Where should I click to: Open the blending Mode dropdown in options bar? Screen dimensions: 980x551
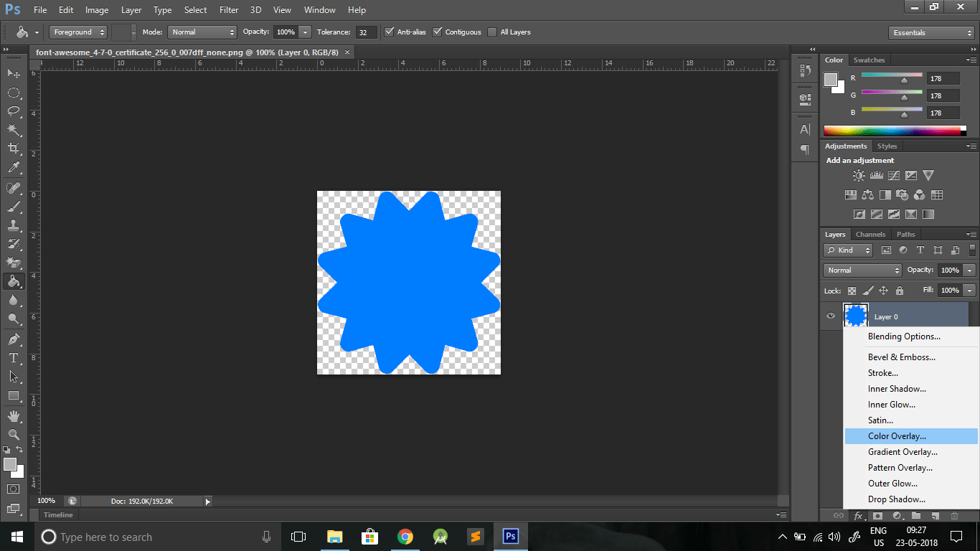tap(202, 32)
